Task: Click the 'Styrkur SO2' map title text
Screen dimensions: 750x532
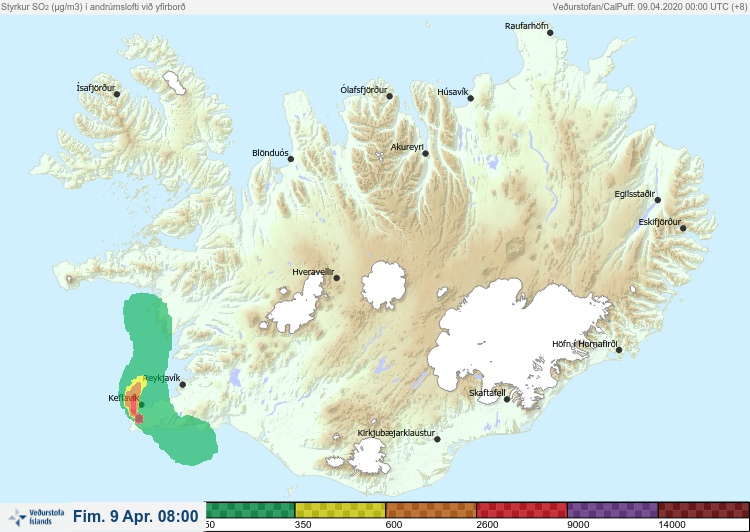Action: [93, 7]
